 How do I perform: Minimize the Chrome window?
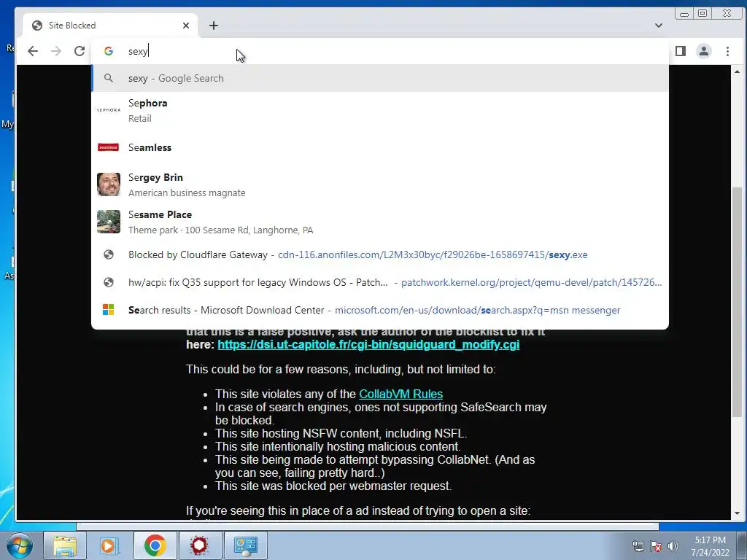(684, 14)
